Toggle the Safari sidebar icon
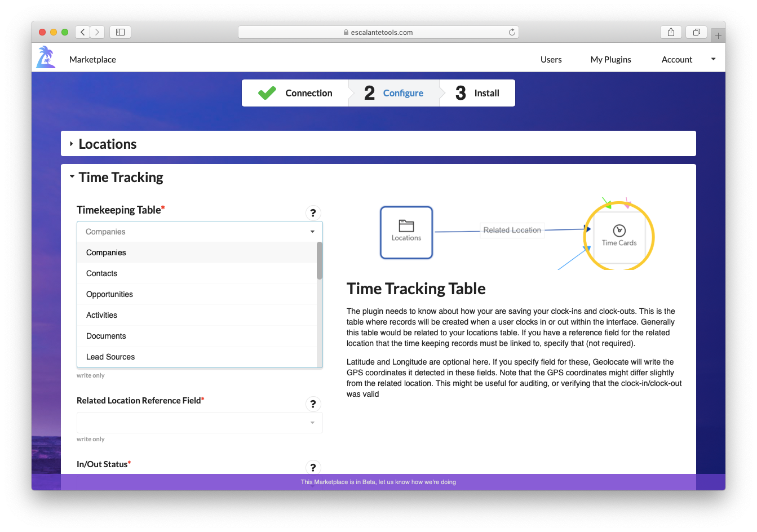757x532 pixels. pyautogui.click(x=120, y=32)
